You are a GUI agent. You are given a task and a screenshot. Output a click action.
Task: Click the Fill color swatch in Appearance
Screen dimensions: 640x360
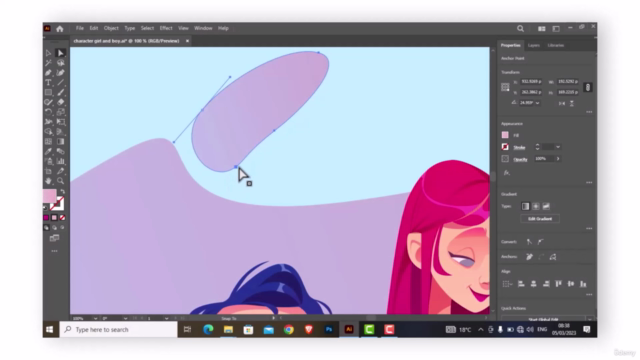click(505, 135)
